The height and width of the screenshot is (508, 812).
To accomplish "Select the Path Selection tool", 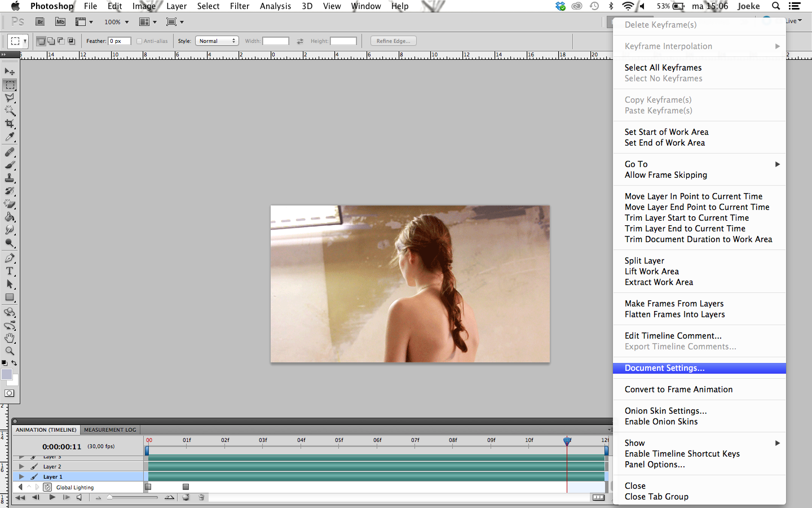I will (10, 284).
